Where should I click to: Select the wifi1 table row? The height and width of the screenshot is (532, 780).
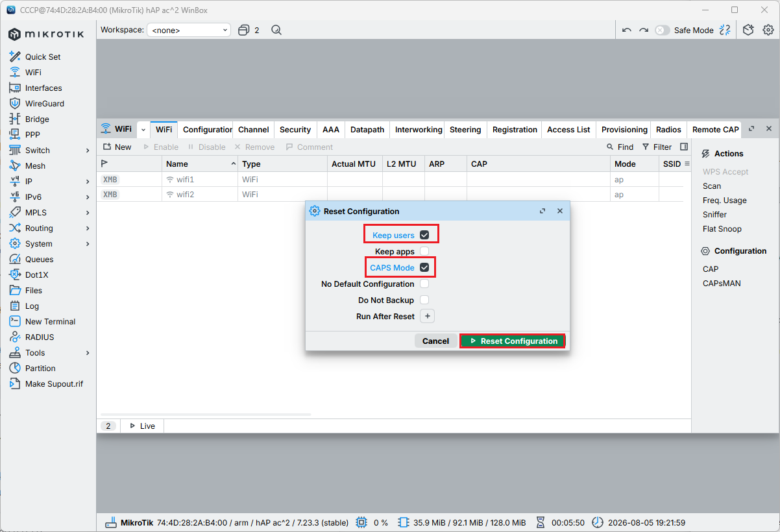(389, 179)
